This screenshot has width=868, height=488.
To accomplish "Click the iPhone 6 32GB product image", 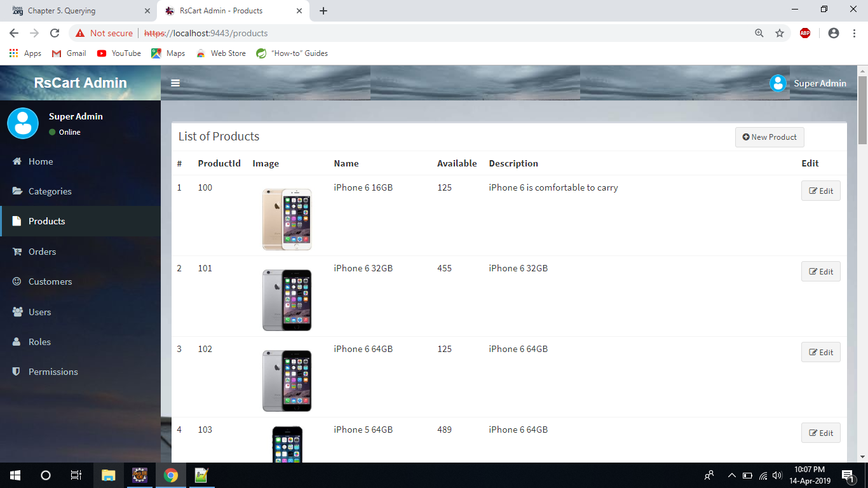I will [287, 300].
